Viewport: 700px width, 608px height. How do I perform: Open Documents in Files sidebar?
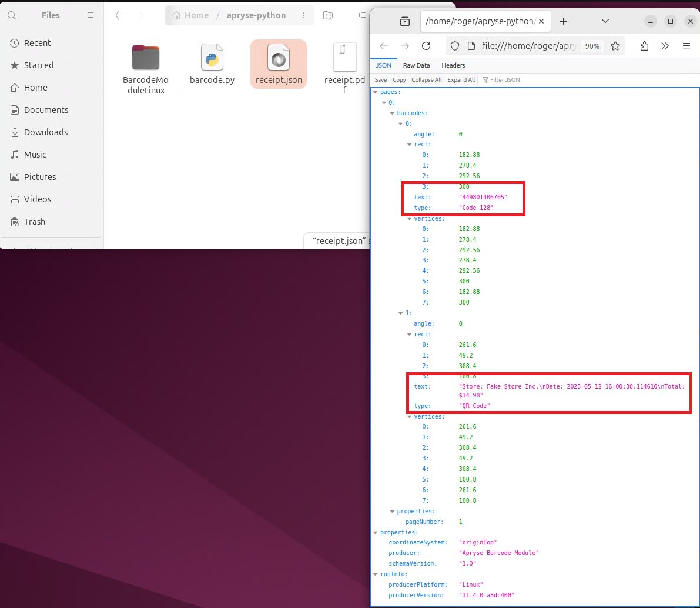(52, 110)
